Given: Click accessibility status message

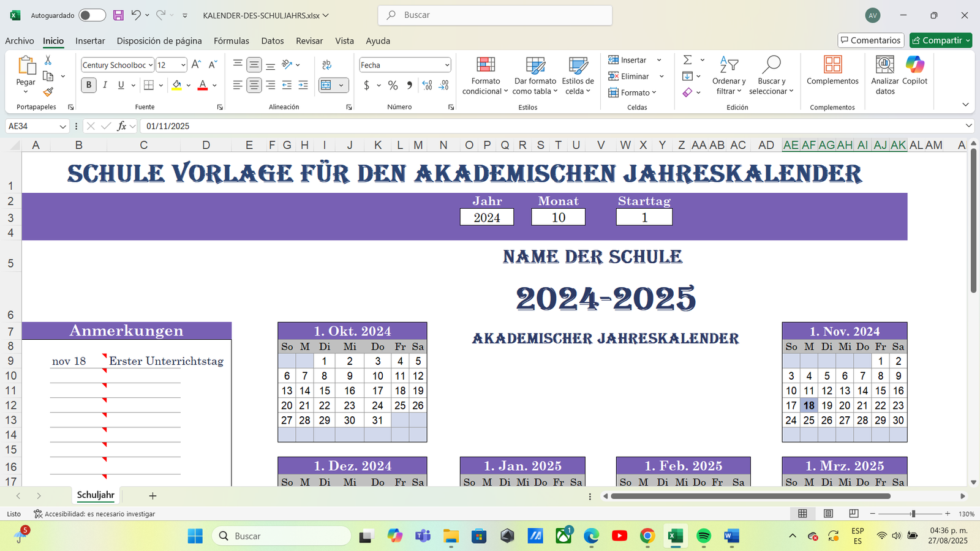Looking at the screenshot, I should coord(94,514).
